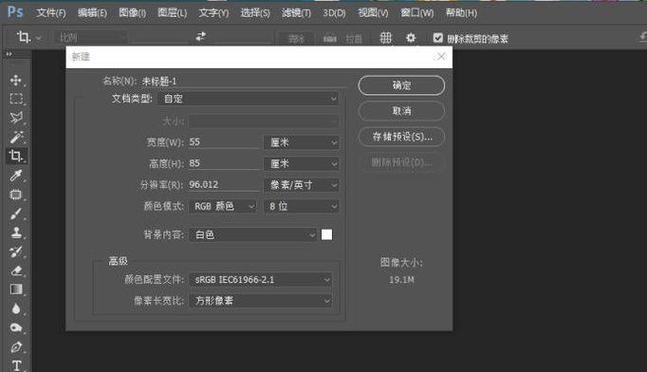The width and height of the screenshot is (647, 372).
Task: Open the 帮助(H) menu
Action: tap(461, 13)
